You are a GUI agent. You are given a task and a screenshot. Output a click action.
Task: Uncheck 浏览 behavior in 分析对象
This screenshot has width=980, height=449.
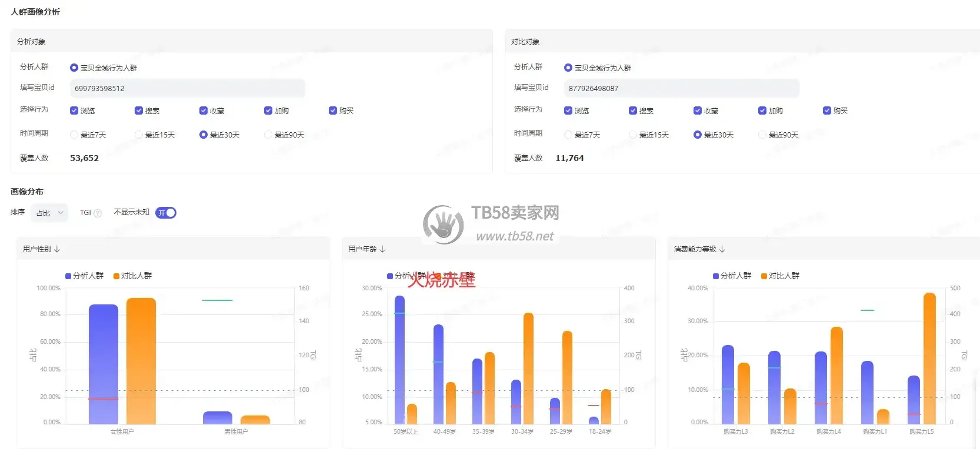(74, 110)
